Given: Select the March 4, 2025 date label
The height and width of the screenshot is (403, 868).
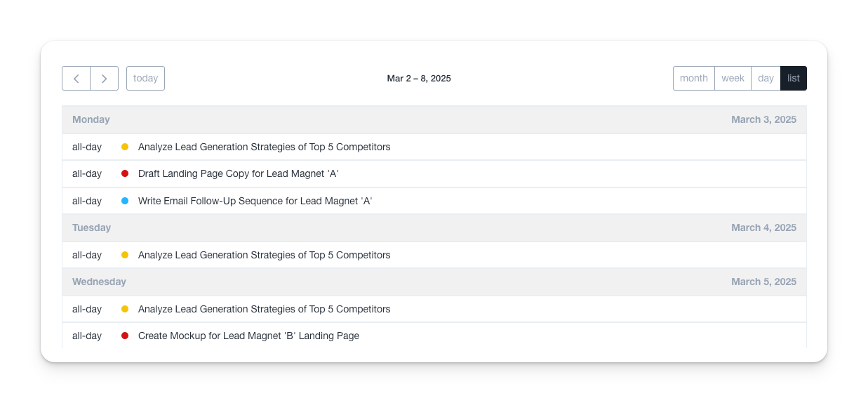Looking at the screenshot, I should coord(763,227).
